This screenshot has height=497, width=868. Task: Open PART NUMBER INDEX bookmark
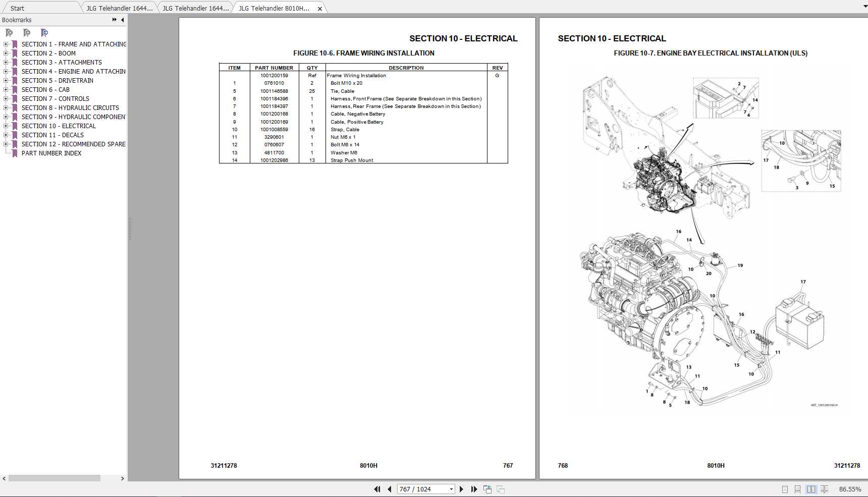(x=51, y=153)
